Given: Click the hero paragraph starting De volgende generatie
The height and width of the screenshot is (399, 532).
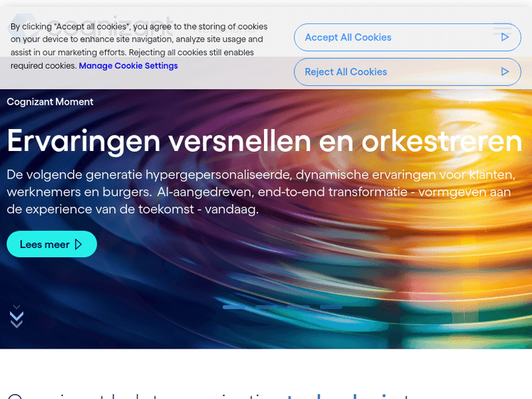Looking at the screenshot, I should pyautogui.click(x=261, y=191).
